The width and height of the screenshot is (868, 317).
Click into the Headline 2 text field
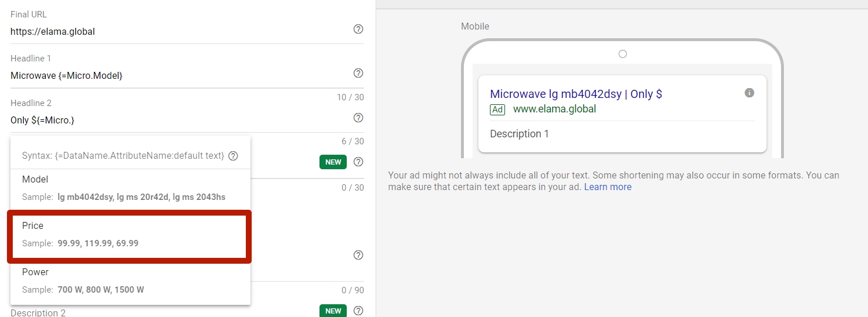(180, 120)
